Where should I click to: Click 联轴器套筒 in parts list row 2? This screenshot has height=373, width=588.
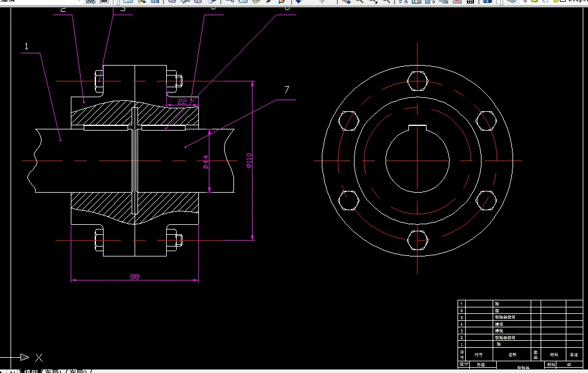coord(505,337)
